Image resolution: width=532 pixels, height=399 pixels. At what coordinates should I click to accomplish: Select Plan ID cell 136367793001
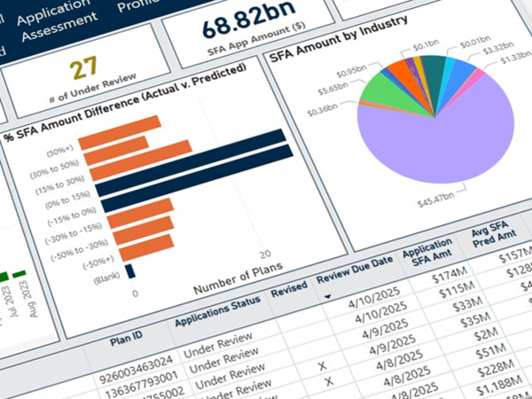point(142,385)
